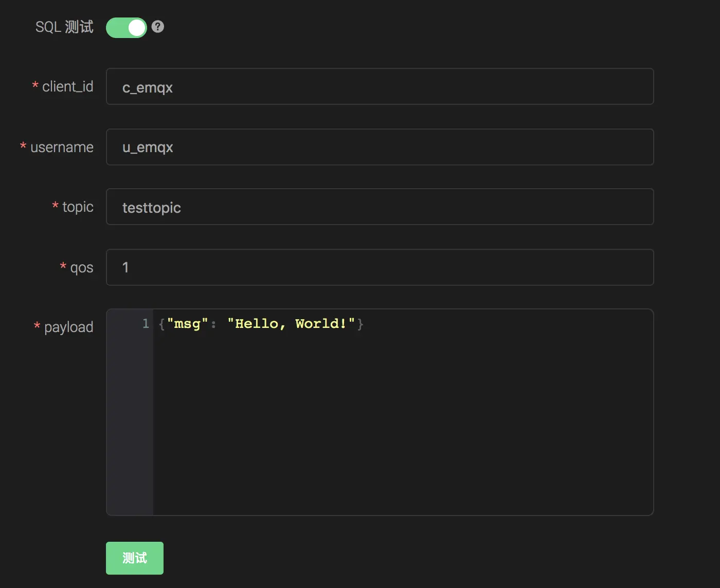720x588 pixels.
Task: Click the "SQL 测试" label text
Action: click(x=64, y=27)
